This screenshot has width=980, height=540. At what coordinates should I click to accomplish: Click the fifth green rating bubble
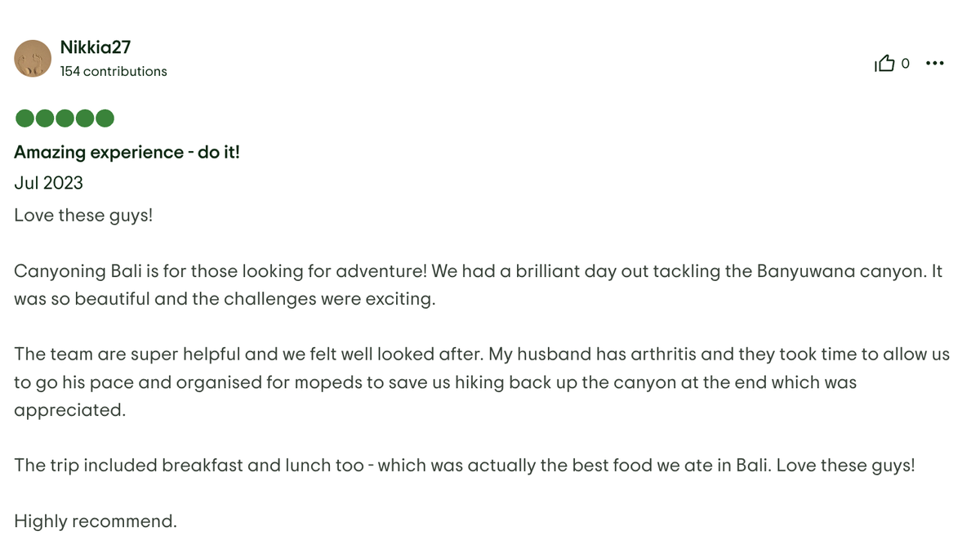point(105,118)
